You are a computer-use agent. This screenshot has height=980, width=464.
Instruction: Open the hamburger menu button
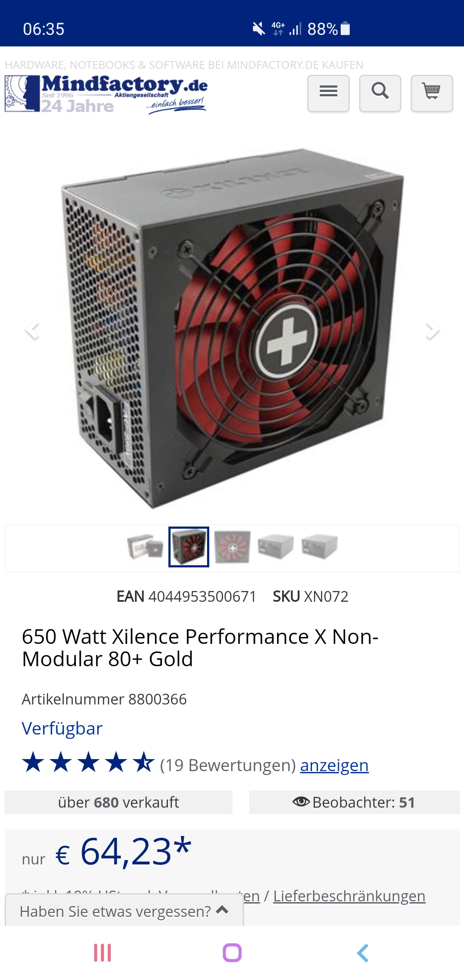pos(328,93)
